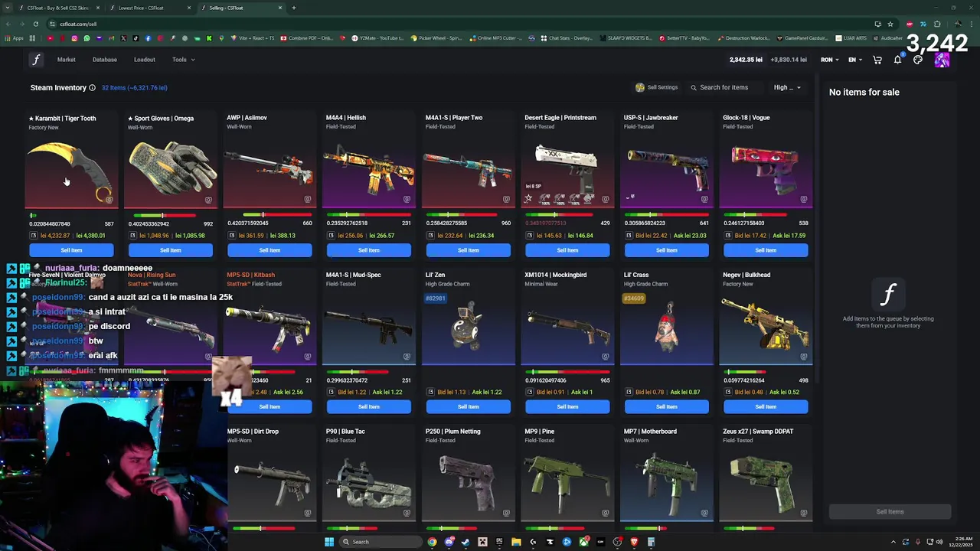Click the screenshot icon on M4A1-S Player Two
Screen dimensions: 980x551
506,200
